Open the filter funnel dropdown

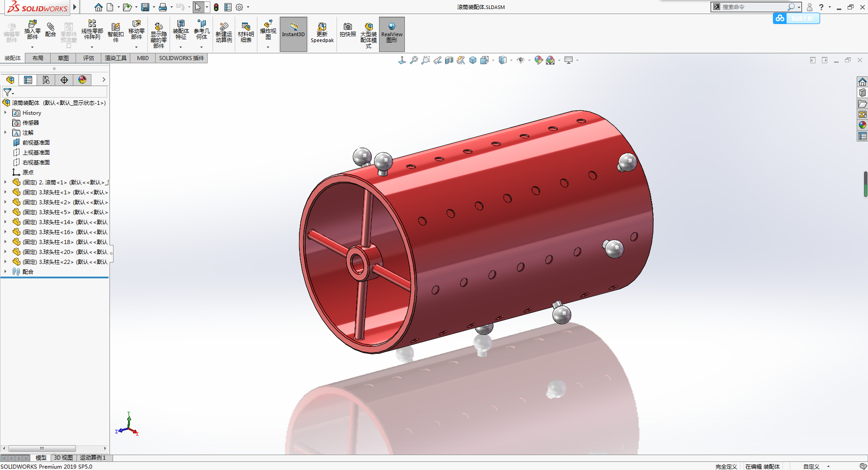8,92
